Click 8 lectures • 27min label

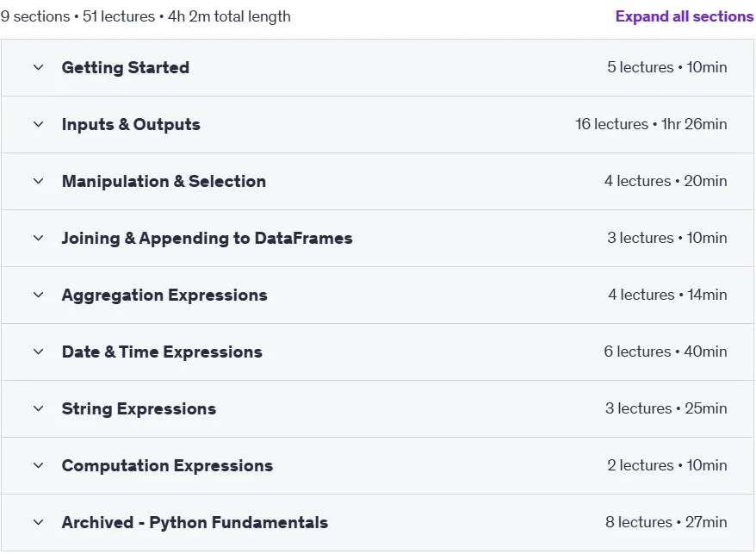(x=666, y=522)
